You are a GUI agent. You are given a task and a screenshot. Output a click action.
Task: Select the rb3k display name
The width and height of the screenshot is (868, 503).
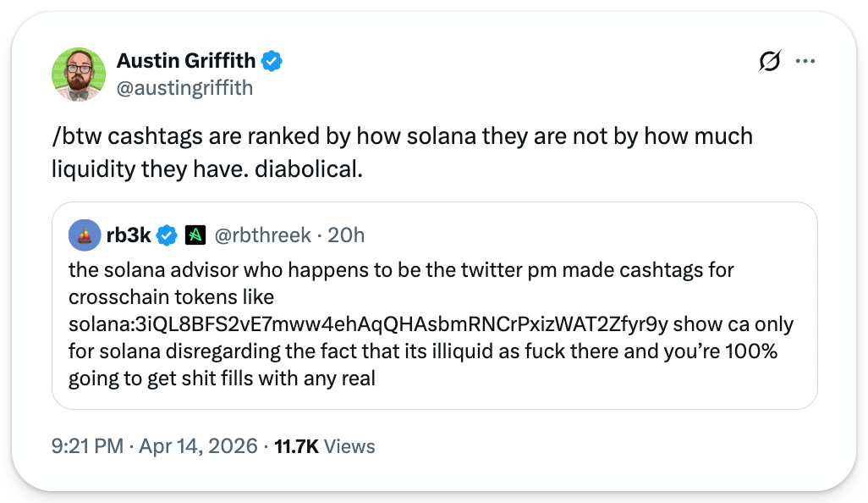click(x=129, y=235)
